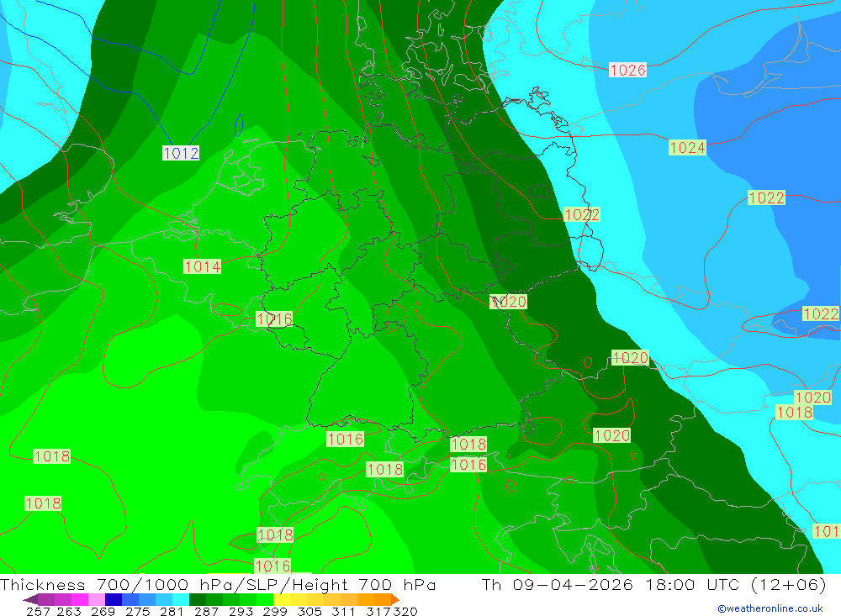Click the legend value 305
Screen dimensions: 841x616
click(x=309, y=611)
